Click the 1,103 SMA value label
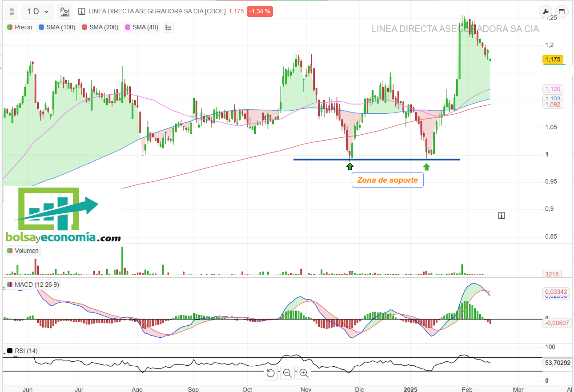Screen dimensions: 574x392 (x=553, y=98)
